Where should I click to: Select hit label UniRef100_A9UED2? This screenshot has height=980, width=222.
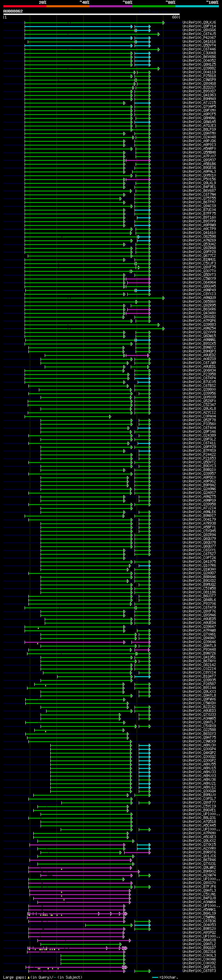199,355
